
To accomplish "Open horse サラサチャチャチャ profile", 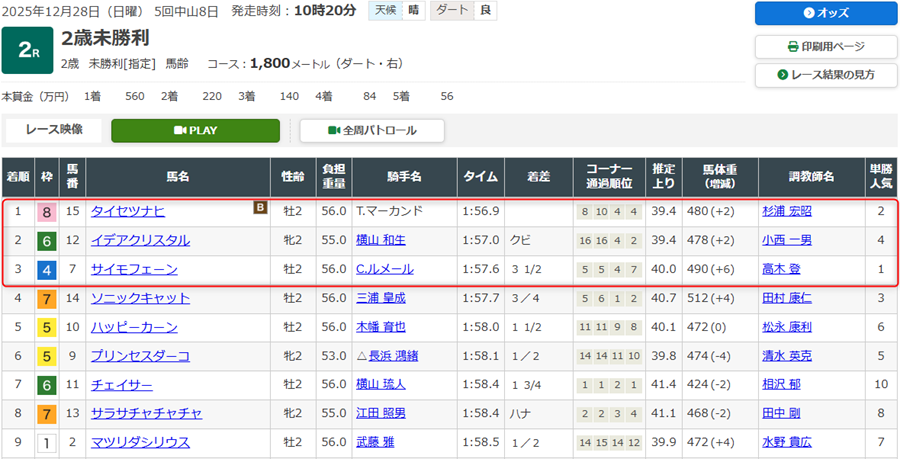I will pos(146,413).
